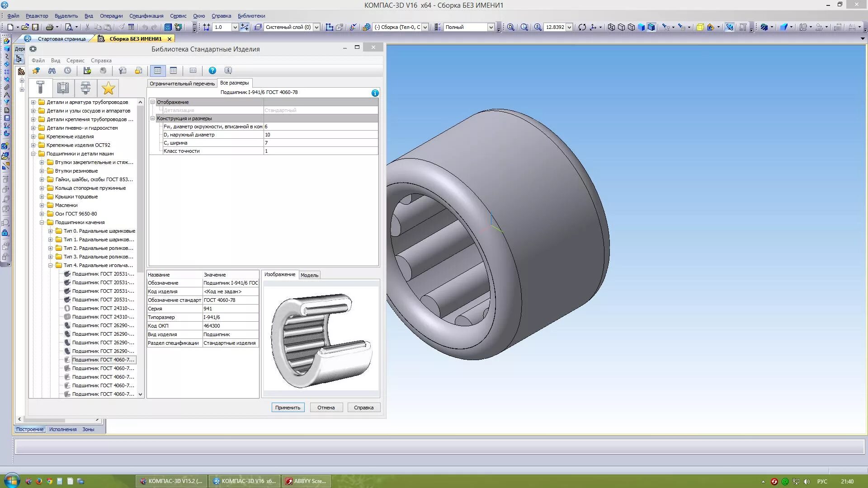Open the zoom scale 12.8392 dropdown
The image size is (868, 488).
tap(569, 27)
